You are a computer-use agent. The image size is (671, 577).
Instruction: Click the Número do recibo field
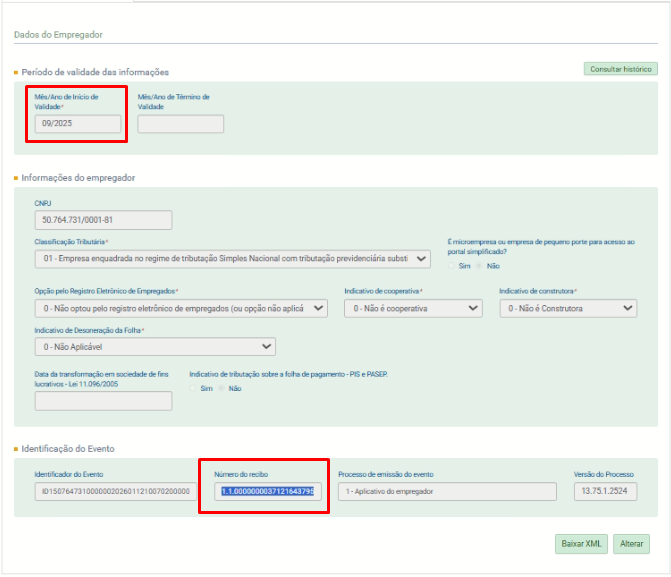(x=267, y=491)
